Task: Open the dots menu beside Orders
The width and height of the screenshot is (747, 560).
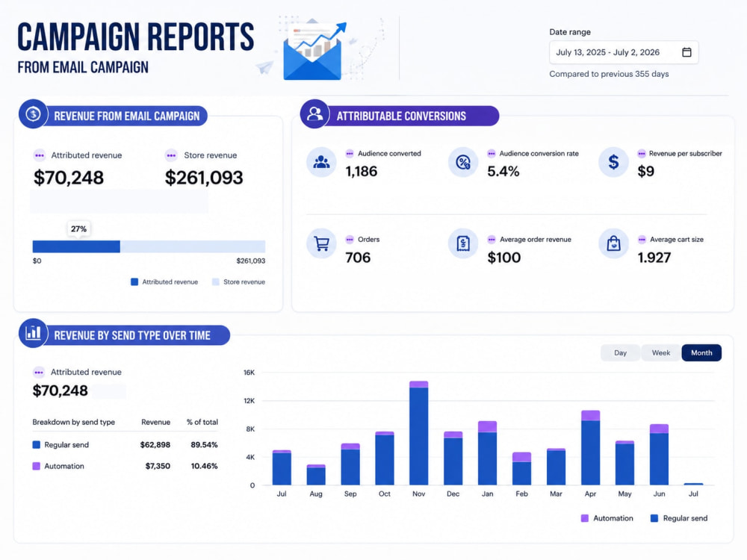Action: point(350,240)
